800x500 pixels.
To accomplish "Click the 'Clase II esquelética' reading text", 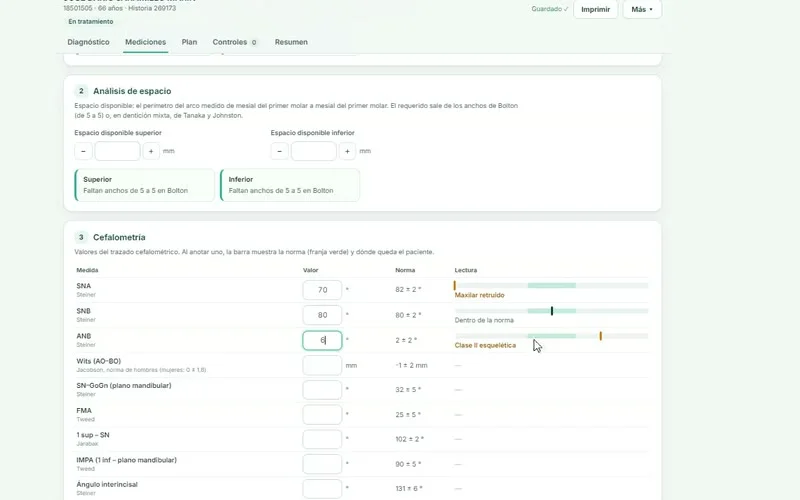I will pyautogui.click(x=485, y=345).
